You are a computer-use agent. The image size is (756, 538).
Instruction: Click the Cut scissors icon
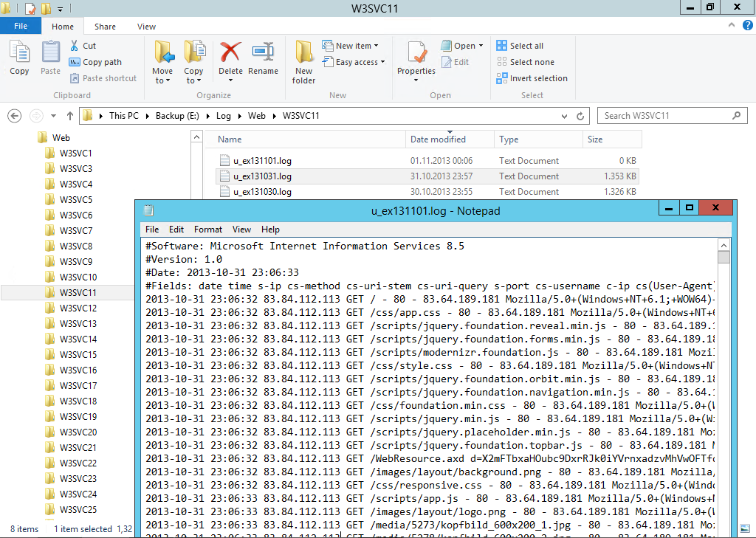75,46
